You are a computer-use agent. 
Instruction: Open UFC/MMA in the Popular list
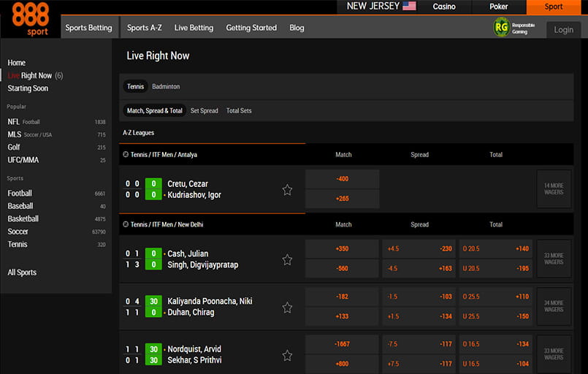point(56,160)
